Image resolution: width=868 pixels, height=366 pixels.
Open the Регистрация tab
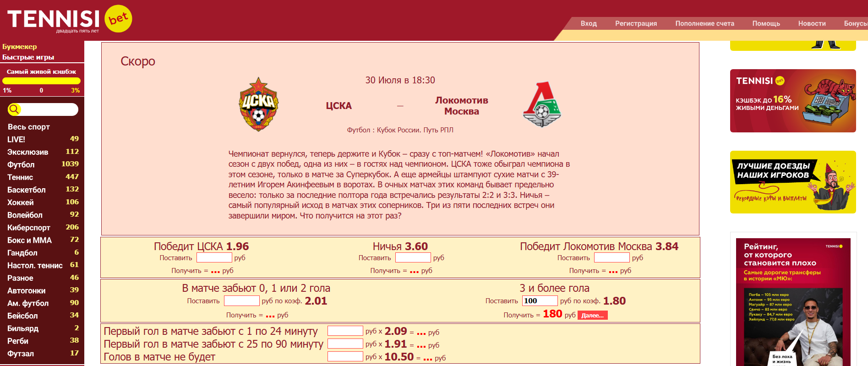coord(636,23)
